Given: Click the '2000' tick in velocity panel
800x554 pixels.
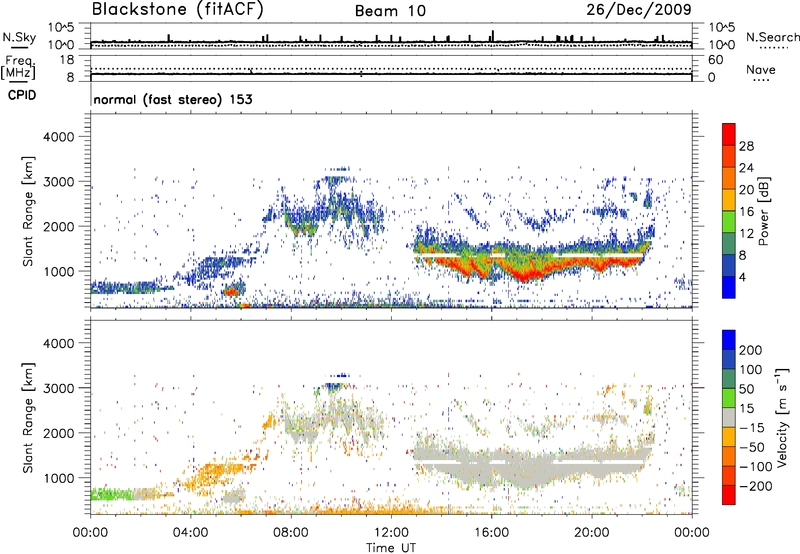Looking at the screenshot, I should [x=58, y=433].
